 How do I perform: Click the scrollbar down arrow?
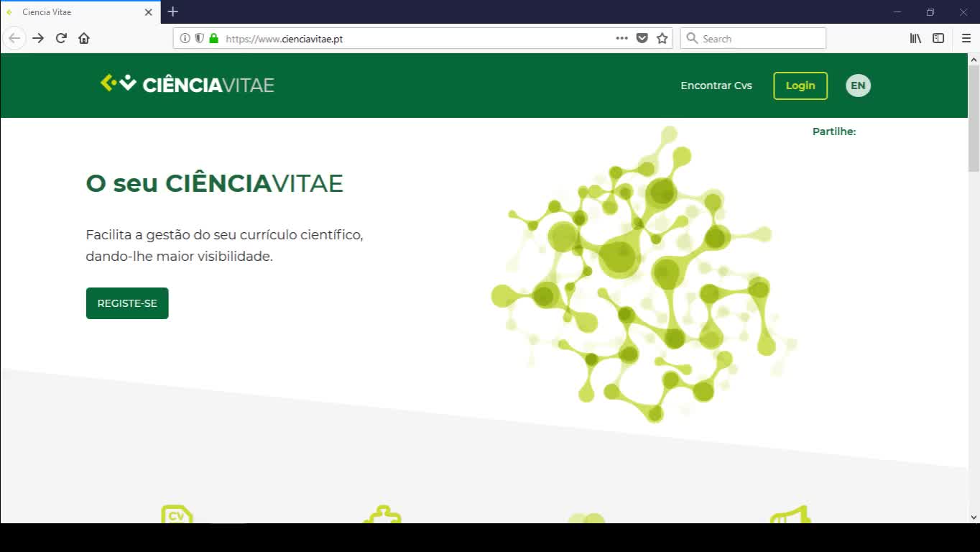pyautogui.click(x=974, y=517)
